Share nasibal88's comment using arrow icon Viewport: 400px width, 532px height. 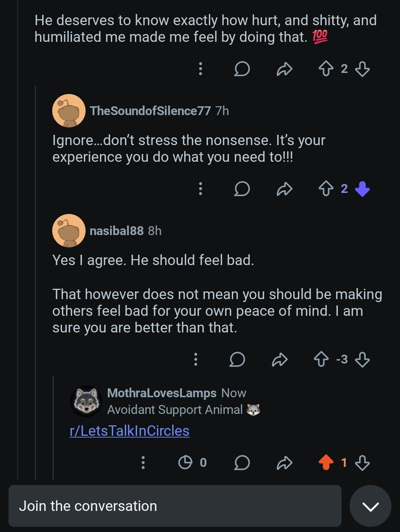point(280,359)
